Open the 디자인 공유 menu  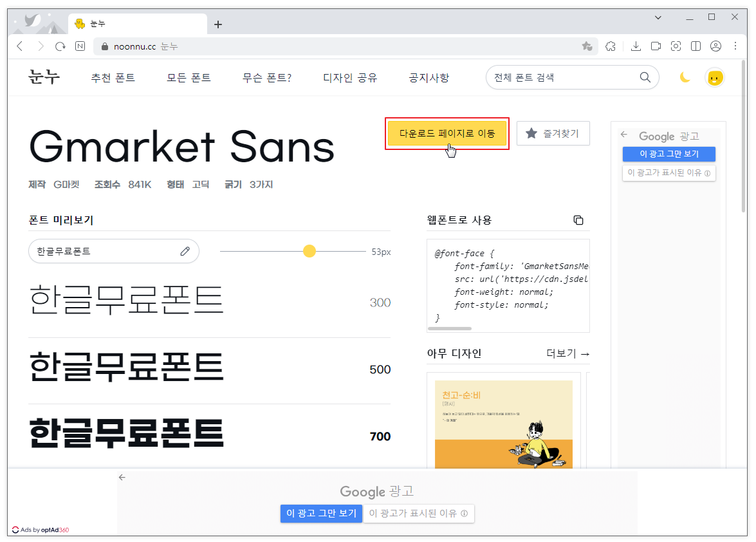[350, 78]
